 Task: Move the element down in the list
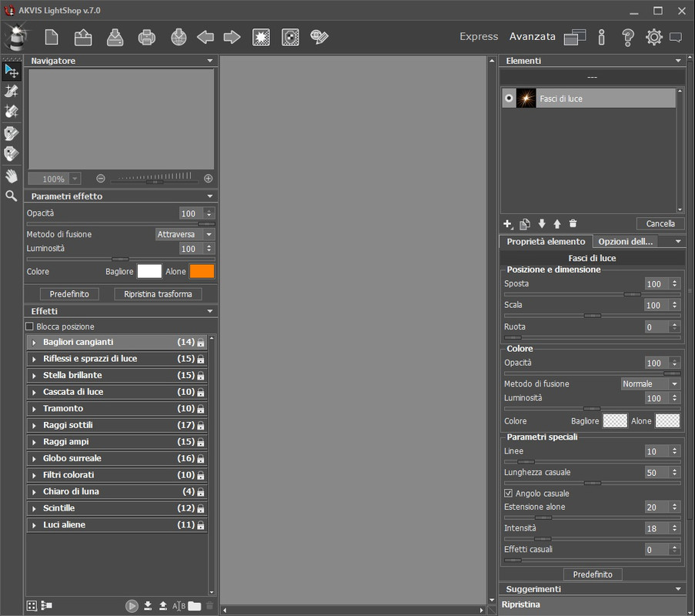[x=542, y=224]
